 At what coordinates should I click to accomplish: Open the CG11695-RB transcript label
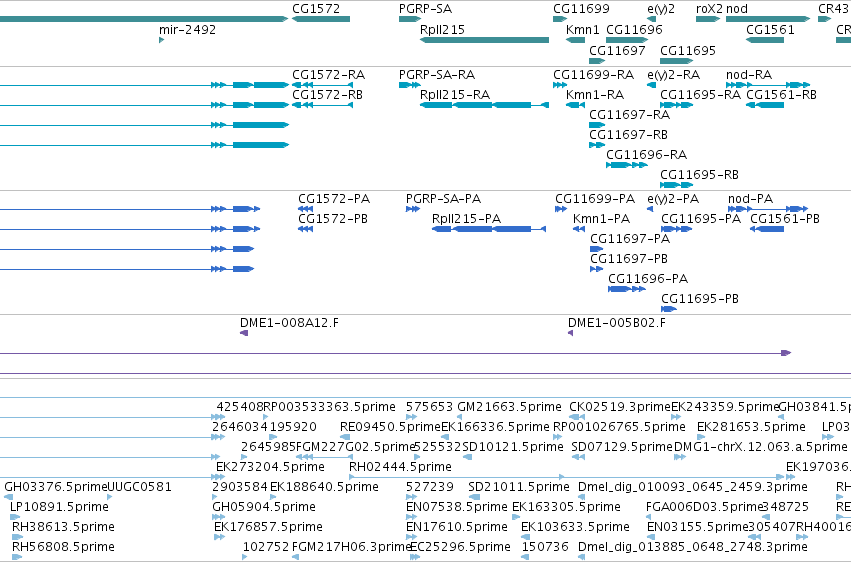[699, 175]
